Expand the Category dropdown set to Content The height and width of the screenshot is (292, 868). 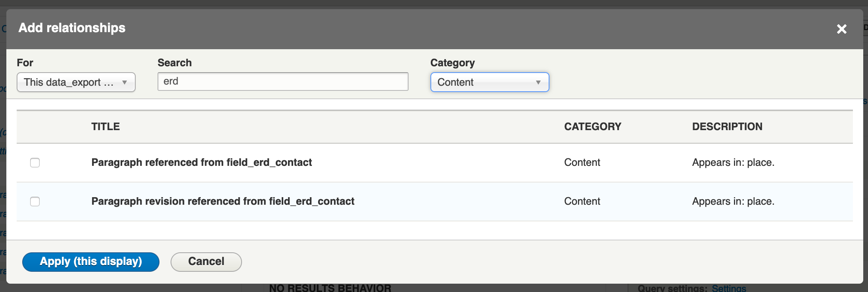tap(490, 82)
